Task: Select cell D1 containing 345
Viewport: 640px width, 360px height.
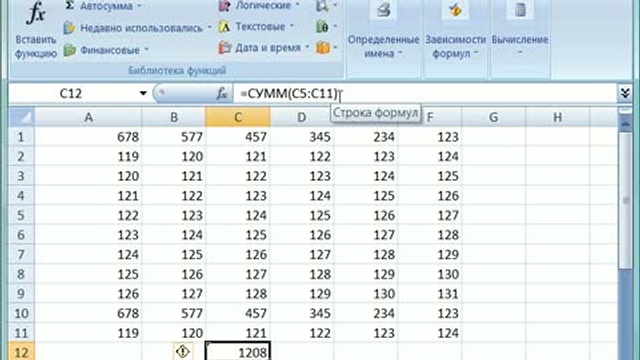Action: pyautogui.click(x=302, y=137)
